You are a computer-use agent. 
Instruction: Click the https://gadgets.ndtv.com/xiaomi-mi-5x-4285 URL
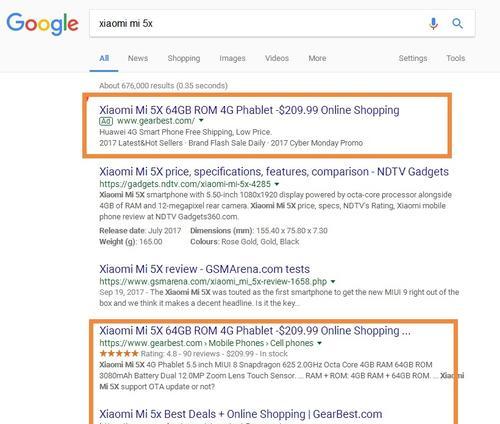tap(185, 184)
